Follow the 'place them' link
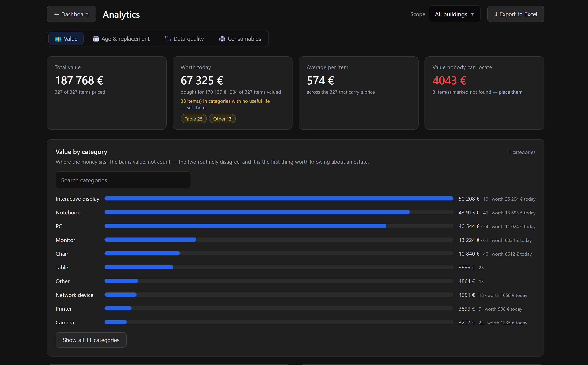Screen dimensions: 588x365 tap(510, 92)
